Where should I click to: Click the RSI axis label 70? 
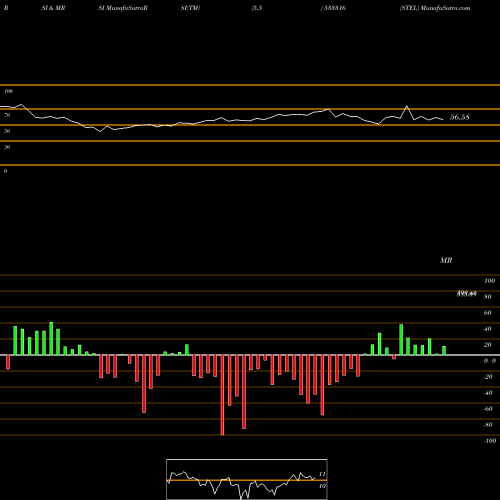(7, 115)
